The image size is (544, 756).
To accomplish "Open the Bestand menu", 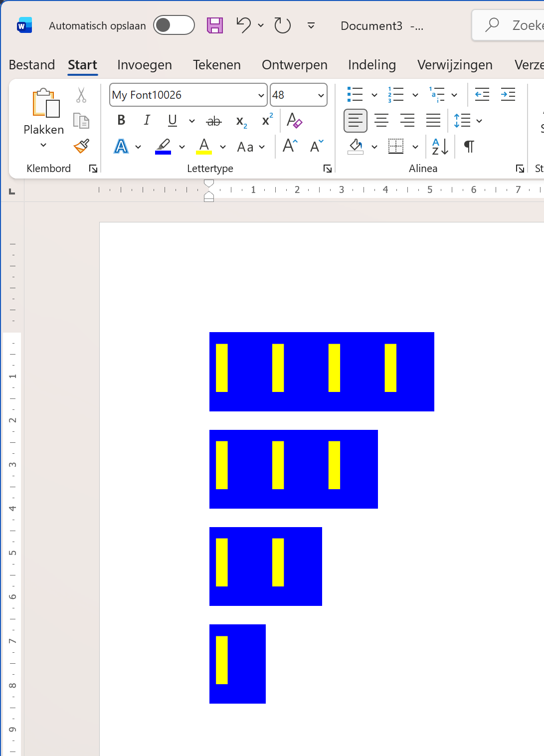I will click(x=32, y=65).
